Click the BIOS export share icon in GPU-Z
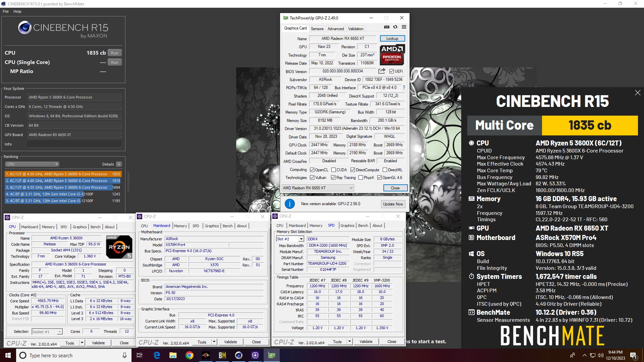 [382, 71]
